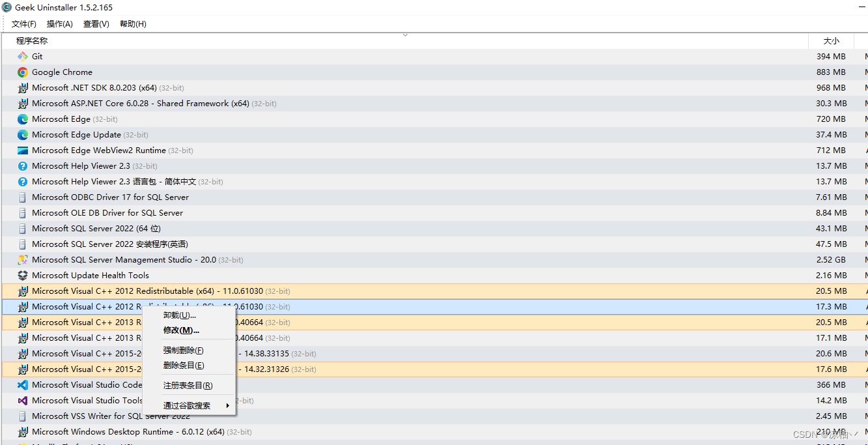Click the SQL Server 2022 (64 位) icon
The width and height of the screenshot is (868, 445).
pos(23,229)
